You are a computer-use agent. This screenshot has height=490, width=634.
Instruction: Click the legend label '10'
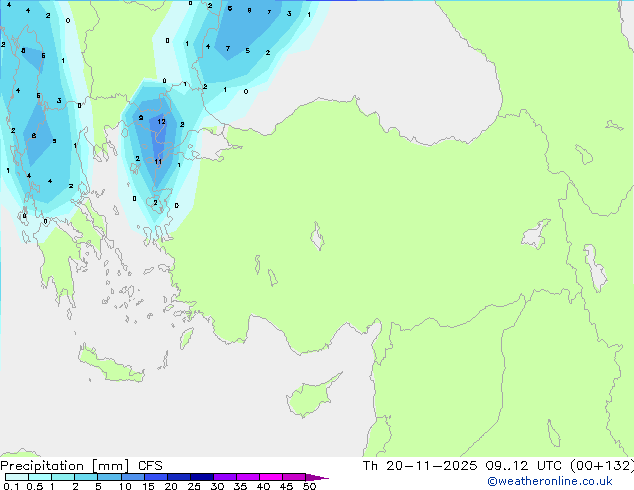pos(125,486)
